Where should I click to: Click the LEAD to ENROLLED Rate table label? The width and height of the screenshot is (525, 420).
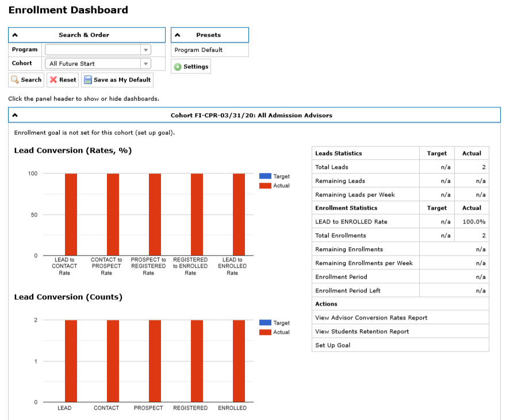point(351,222)
